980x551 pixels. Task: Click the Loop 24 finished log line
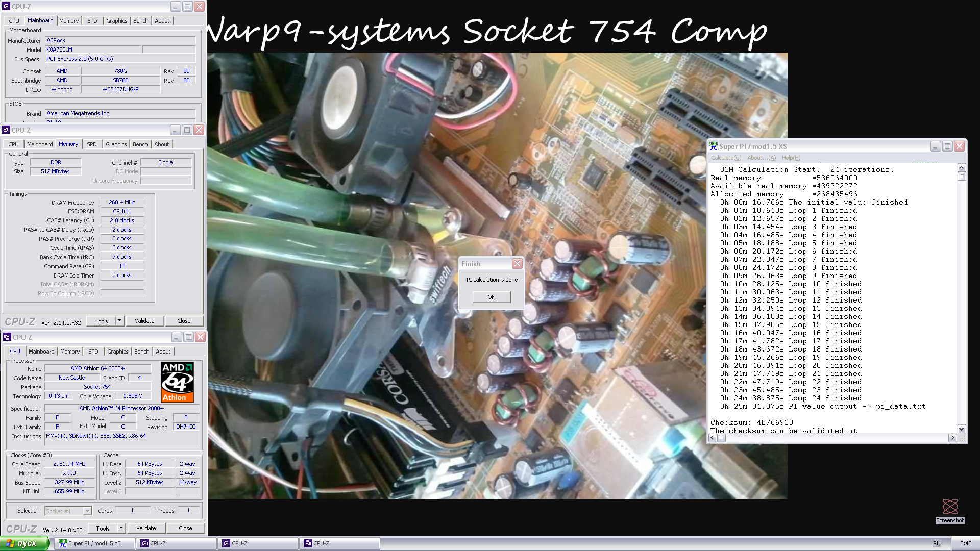791,398
